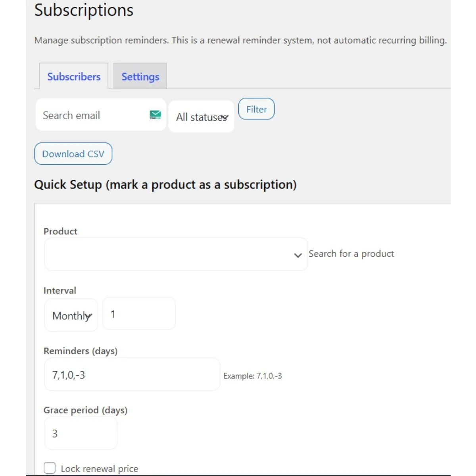
Task: Open the All statuses dropdown
Action: (x=202, y=117)
